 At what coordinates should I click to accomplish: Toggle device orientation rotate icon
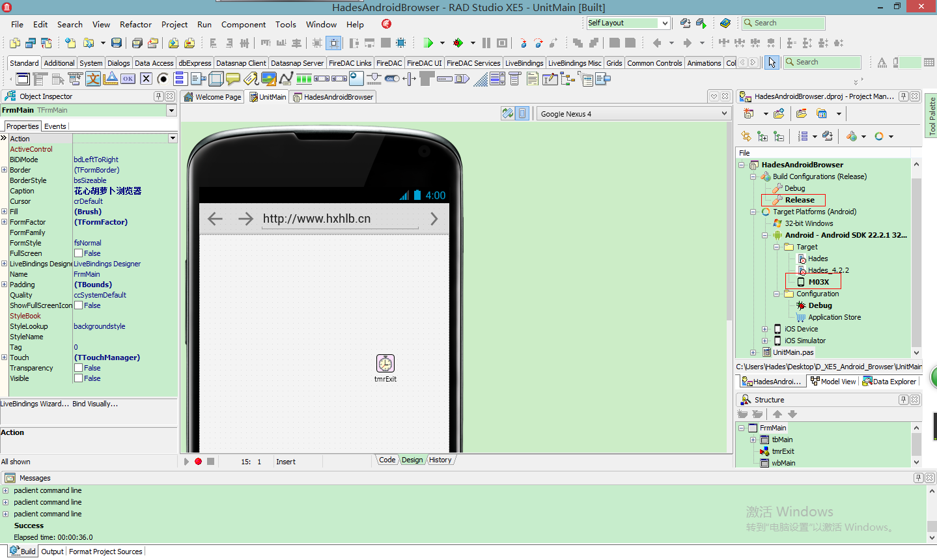click(x=508, y=113)
